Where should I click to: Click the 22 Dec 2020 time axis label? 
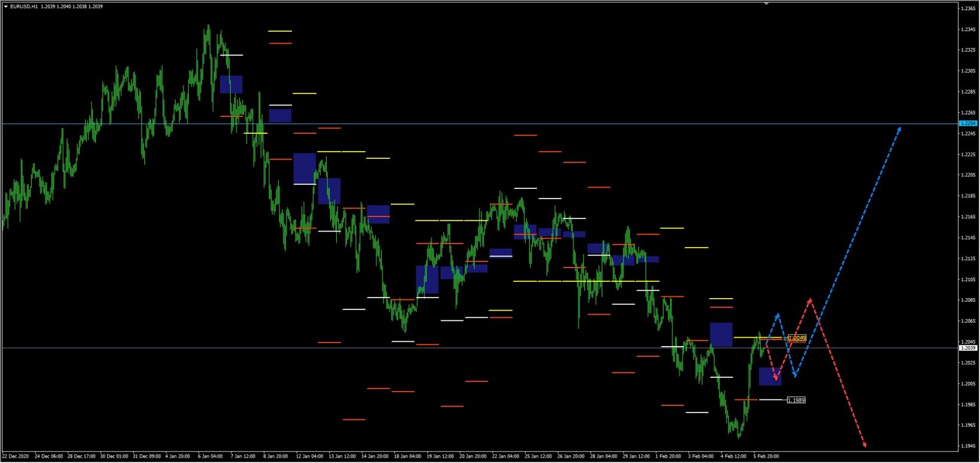pyautogui.click(x=15, y=456)
